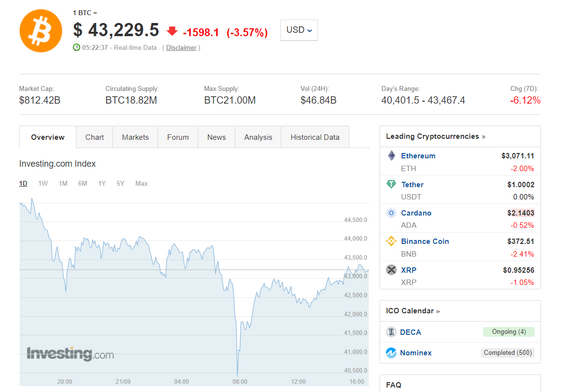Click the Ethereum diamond icon
The image size is (561, 392).
click(x=391, y=155)
